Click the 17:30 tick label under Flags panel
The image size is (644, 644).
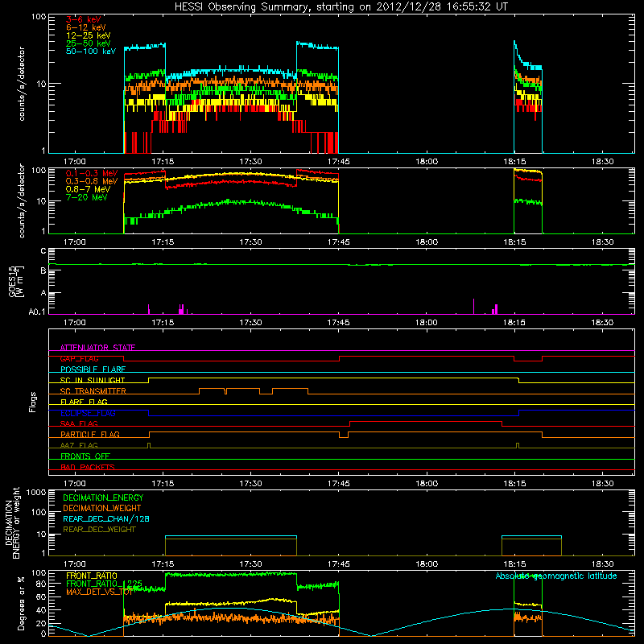[250, 484]
